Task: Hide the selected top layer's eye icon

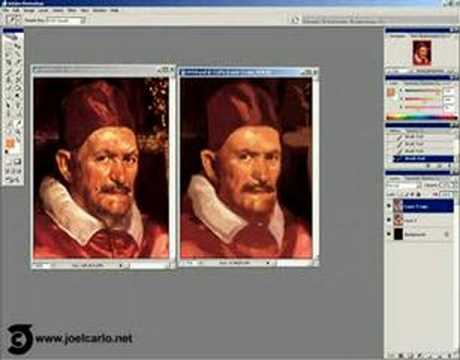Action: tap(389, 206)
